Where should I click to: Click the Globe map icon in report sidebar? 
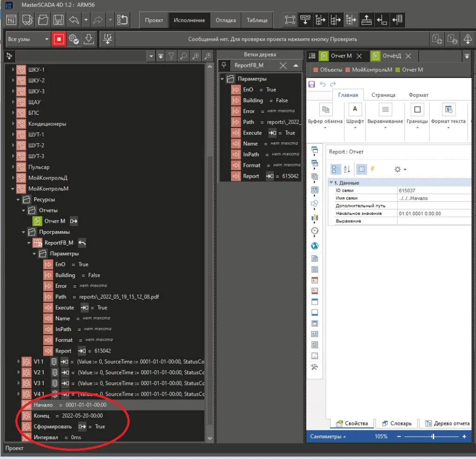[x=315, y=246]
